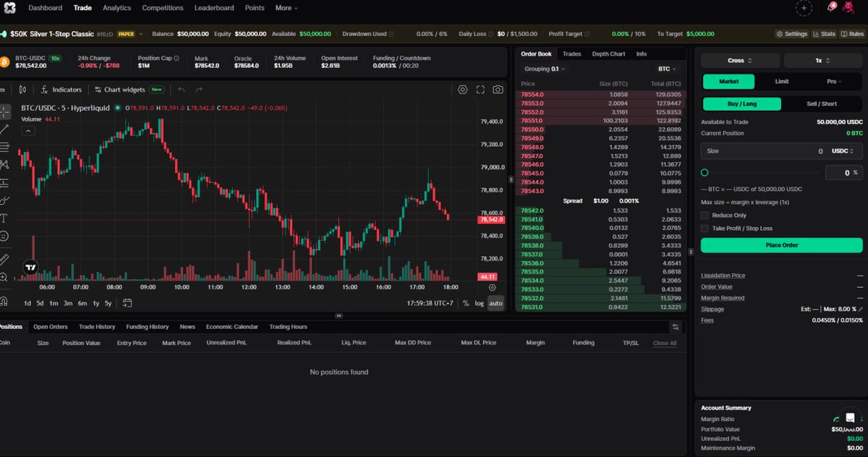Choose the Limit order type
Screen dimensions: 868x457
pyautogui.click(x=782, y=81)
